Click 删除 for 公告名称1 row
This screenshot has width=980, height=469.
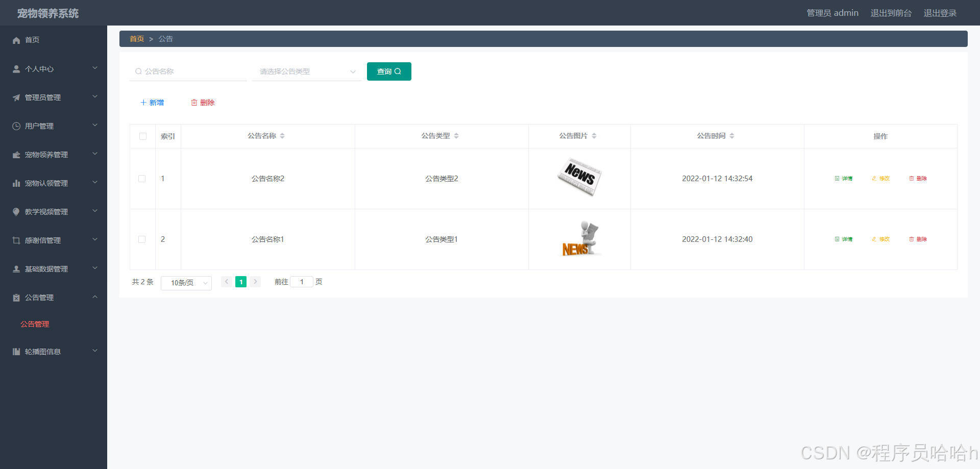pyautogui.click(x=918, y=239)
